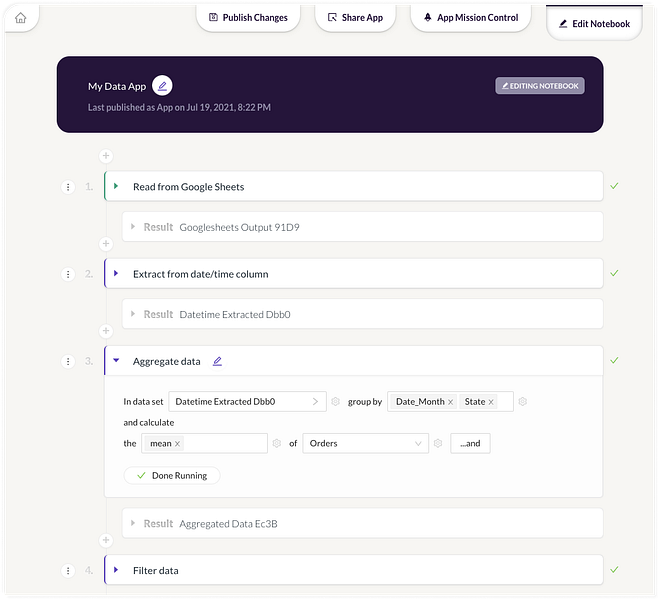659x600 pixels.
Task: Open step 1 options menu dots
Action: (68, 187)
